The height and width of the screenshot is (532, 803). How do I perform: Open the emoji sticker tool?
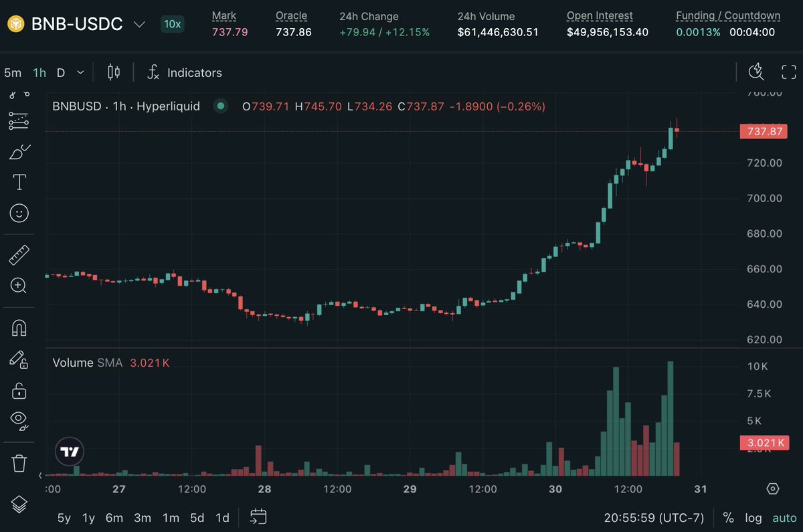[19, 213]
